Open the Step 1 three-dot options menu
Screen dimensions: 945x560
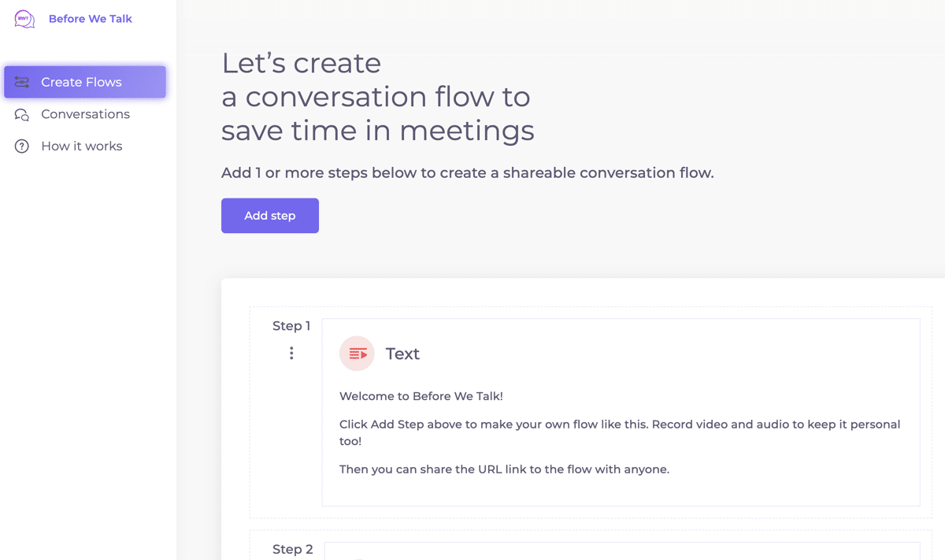[x=291, y=354]
